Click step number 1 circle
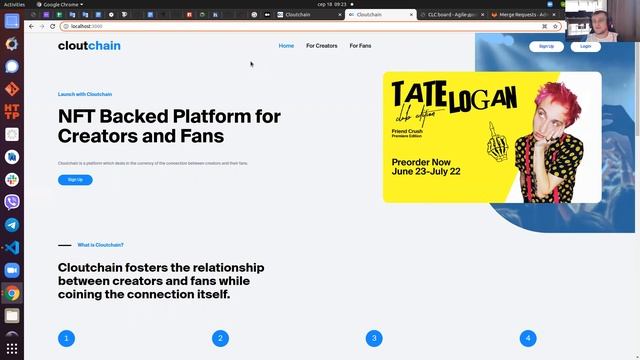The image size is (640, 360). click(67, 338)
